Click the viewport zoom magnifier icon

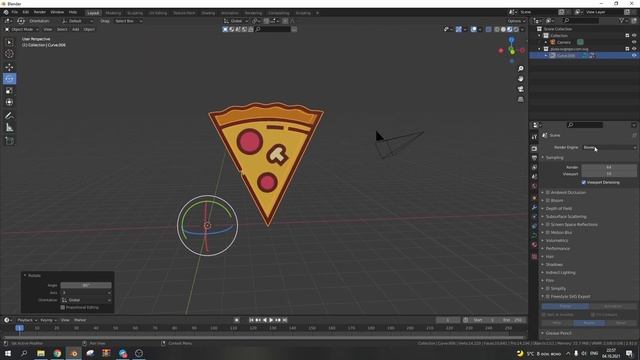(520, 69)
